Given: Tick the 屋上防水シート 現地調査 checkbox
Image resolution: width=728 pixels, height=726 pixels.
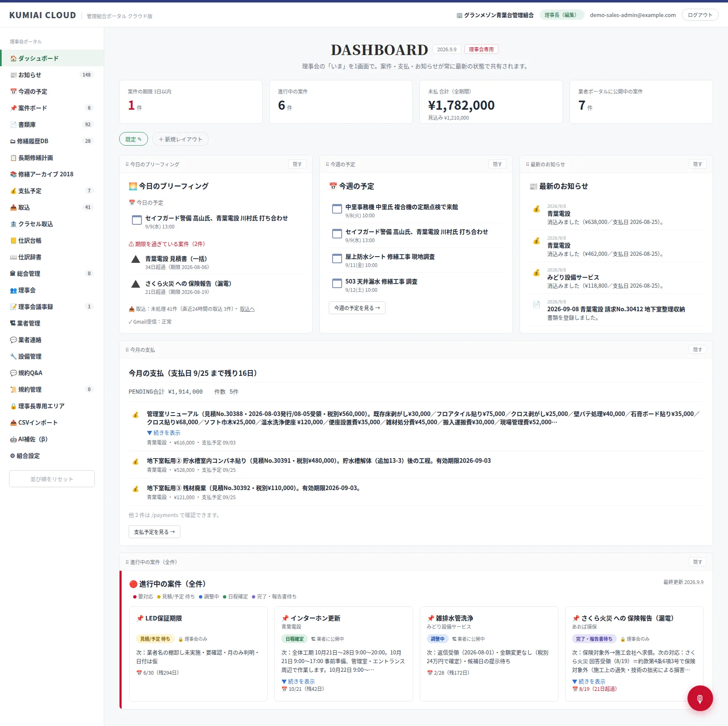Looking at the screenshot, I should pyautogui.click(x=337, y=259).
